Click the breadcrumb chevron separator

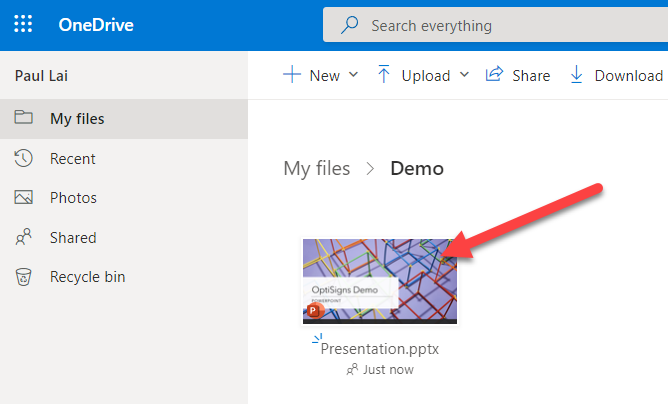[370, 169]
